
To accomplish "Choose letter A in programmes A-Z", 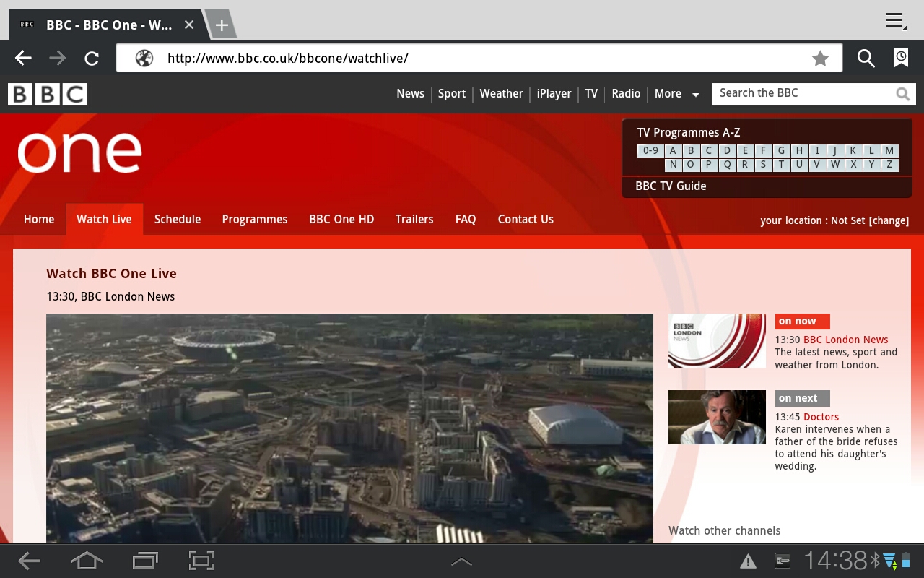I will pyautogui.click(x=673, y=151).
